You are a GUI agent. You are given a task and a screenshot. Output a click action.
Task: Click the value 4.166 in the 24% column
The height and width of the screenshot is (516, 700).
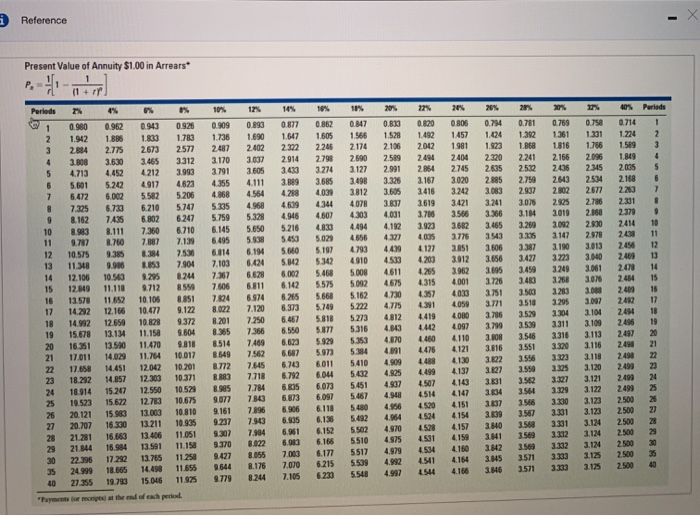(460, 471)
